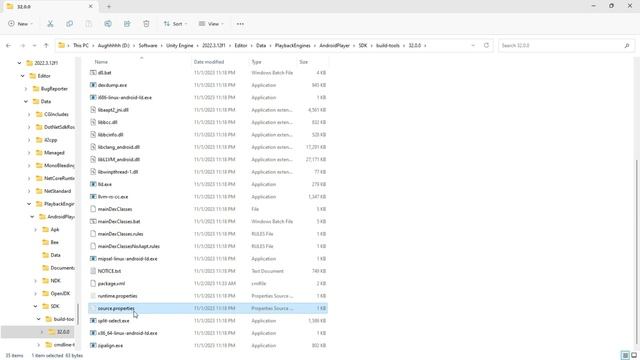640x360 pixels.
Task: Select the dexdump.exe file icon
Action: click(93, 85)
